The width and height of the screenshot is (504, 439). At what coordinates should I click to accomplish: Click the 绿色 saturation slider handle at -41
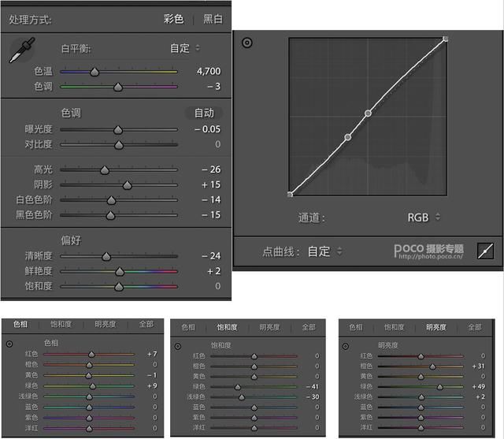click(237, 386)
